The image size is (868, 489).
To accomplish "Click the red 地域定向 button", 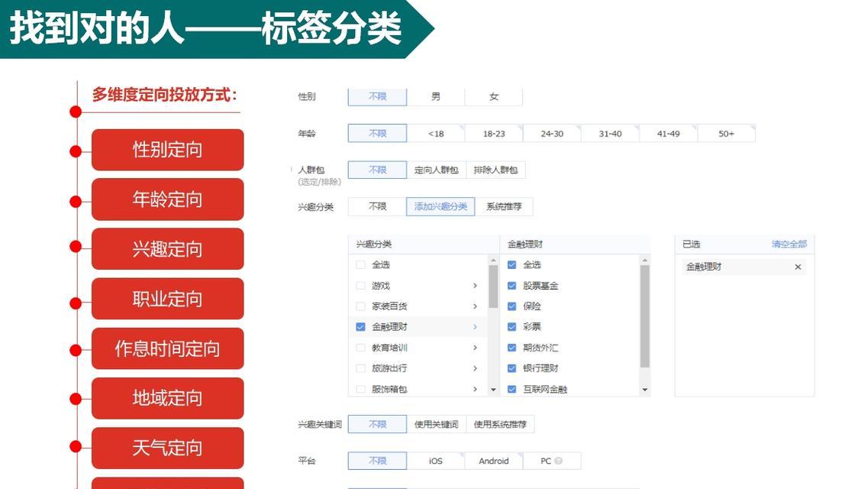I will (167, 398).
